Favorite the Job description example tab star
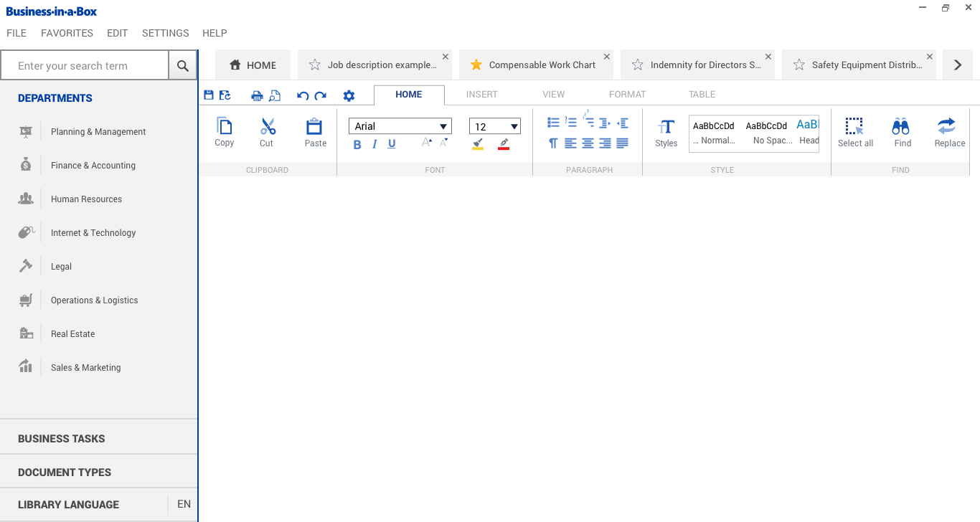The width and height of the screenshot is (980, 522). [x=314, y=65]
